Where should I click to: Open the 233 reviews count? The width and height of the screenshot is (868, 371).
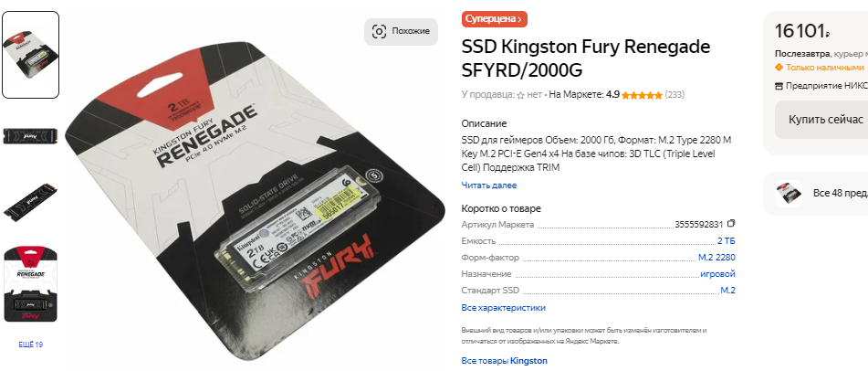tap(675, 95)
